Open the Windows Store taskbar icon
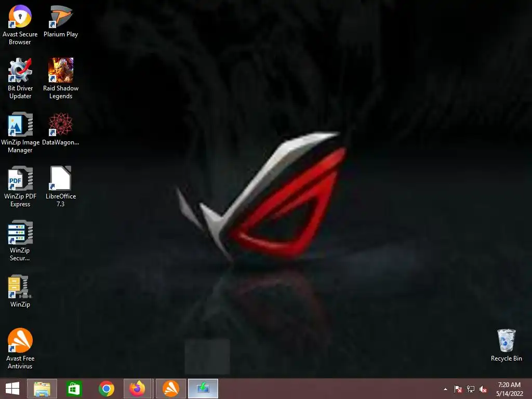 coord(74,389)
